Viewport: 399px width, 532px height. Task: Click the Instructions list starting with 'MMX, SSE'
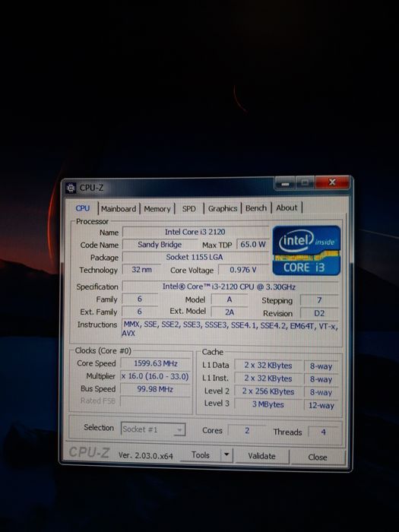[230, 329]
